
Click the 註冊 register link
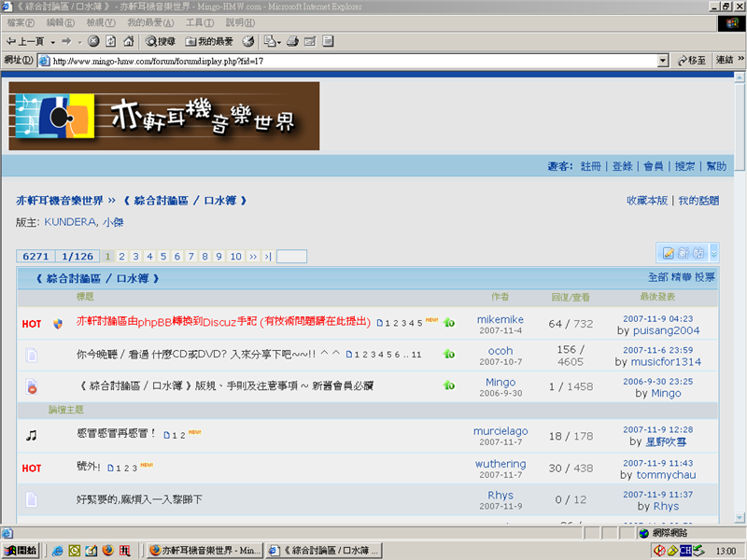coord(590,166)
